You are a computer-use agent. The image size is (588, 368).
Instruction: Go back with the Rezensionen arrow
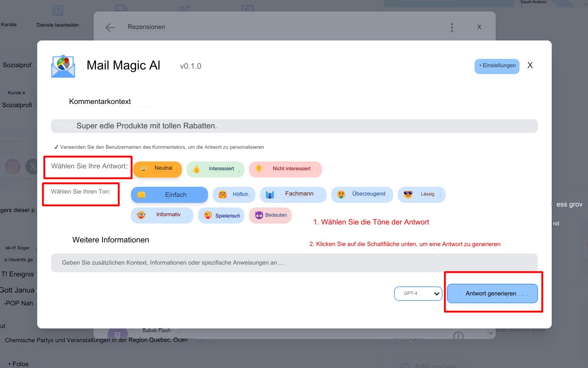(110, 28)
